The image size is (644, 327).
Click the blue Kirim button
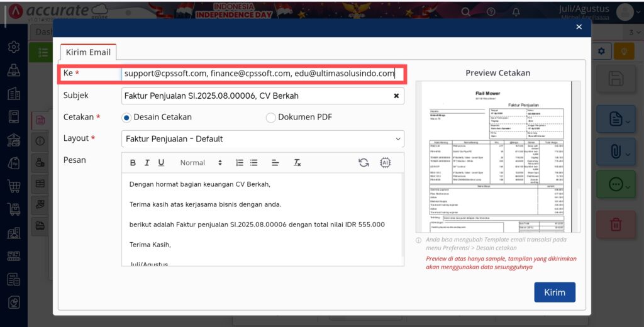pos(555,292)
